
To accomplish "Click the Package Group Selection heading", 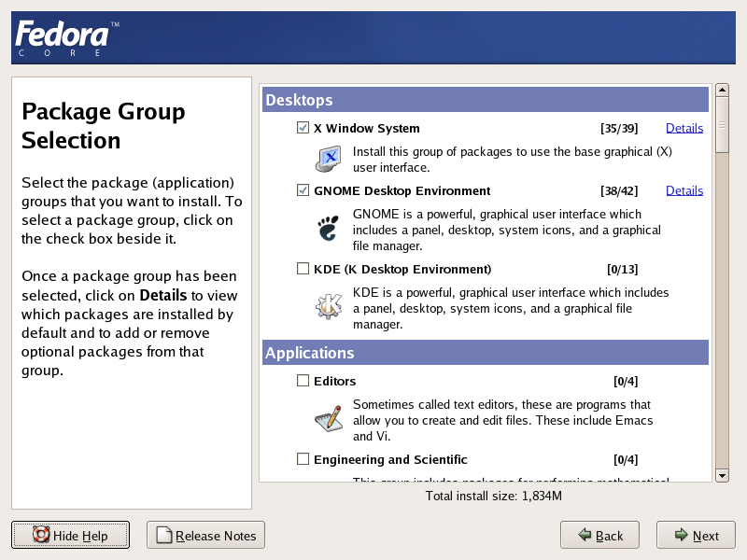I will (104, 126).
